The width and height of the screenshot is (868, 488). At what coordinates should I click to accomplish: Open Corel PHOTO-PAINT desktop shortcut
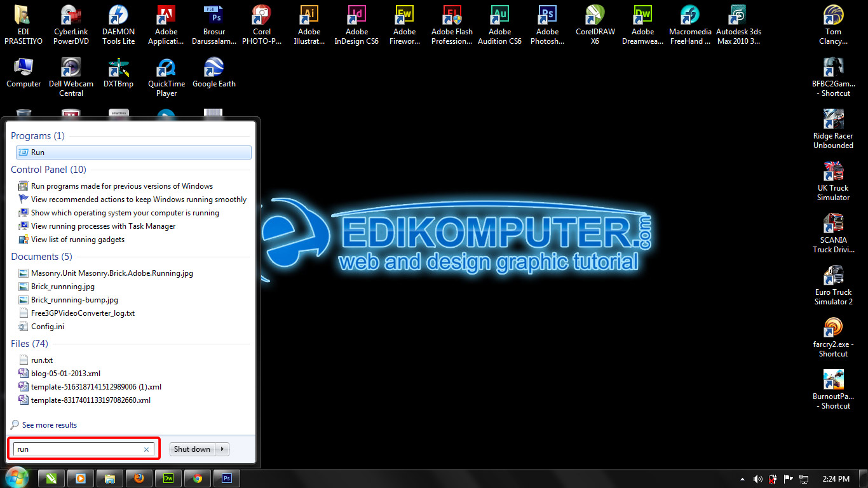pyautogui.click(x=261, y=25)
